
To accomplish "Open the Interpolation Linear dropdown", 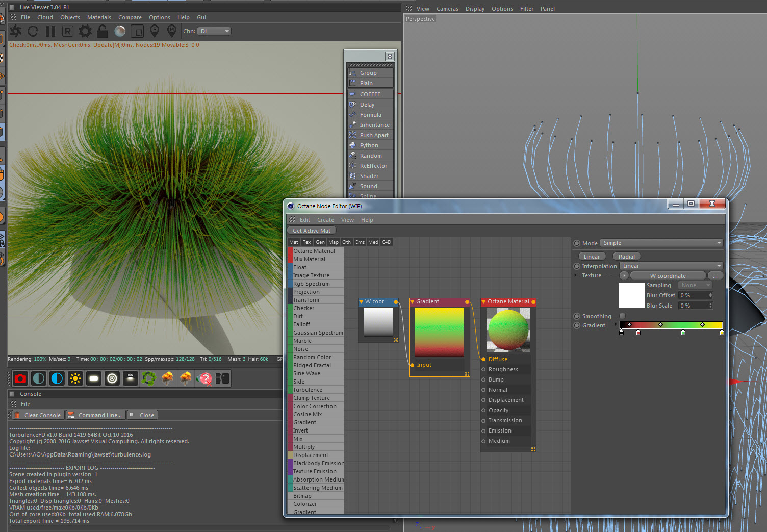I will (x=671, y=266).
